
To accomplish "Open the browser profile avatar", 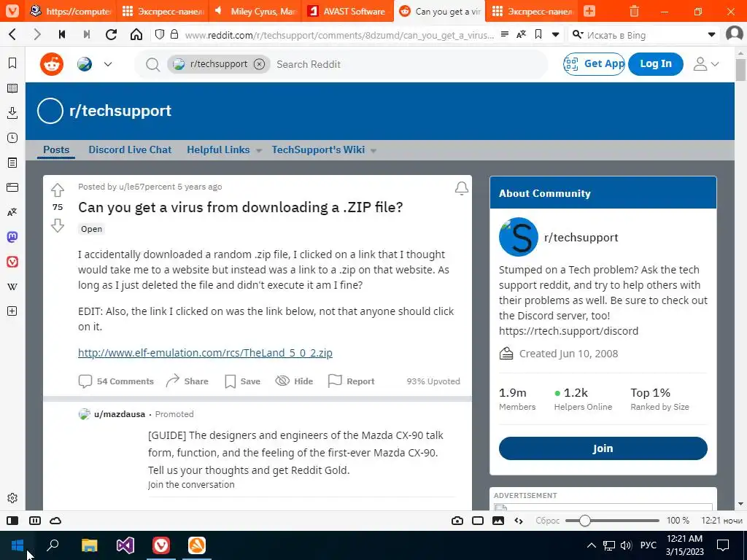I will point(735,34).
